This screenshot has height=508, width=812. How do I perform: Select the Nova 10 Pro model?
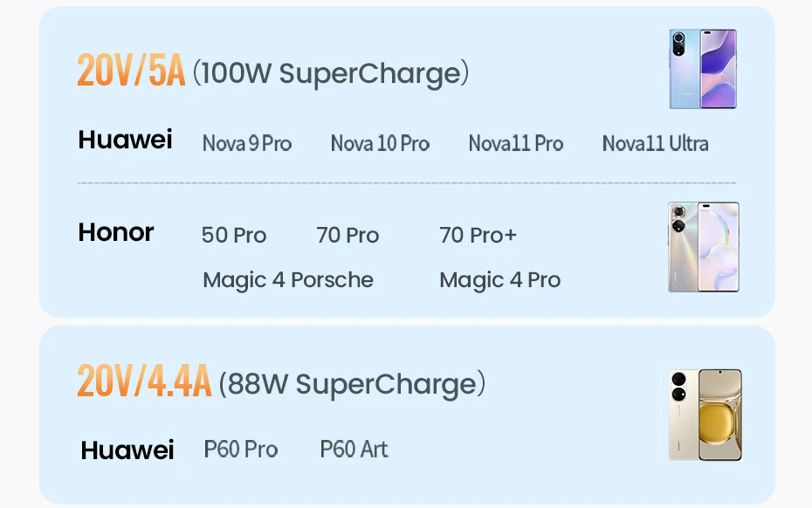pyautogui.click(x=380, y=143)
